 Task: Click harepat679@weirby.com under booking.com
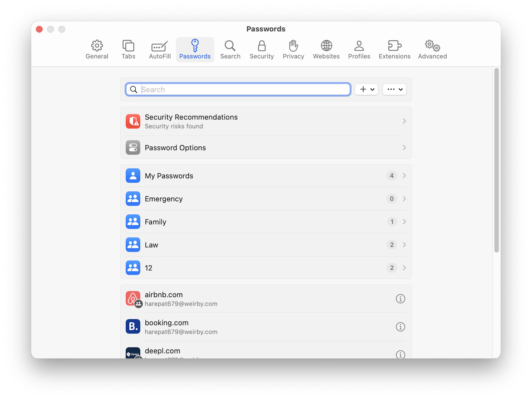click(x=181, y=332)
